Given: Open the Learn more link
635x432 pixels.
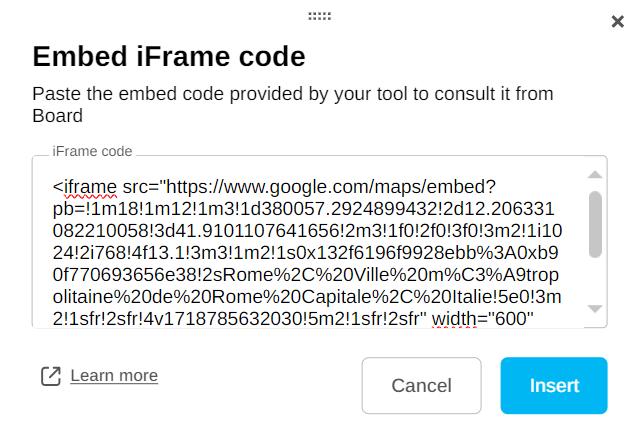Looking at the screenshot, I should click(114, 376).
